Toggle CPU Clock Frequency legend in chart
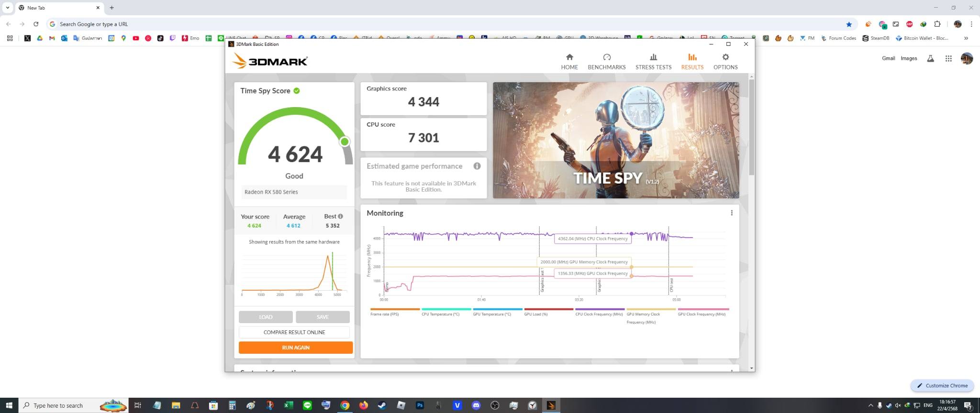The width and height of the screenshot is (980, 413). (x=600, y=312)
